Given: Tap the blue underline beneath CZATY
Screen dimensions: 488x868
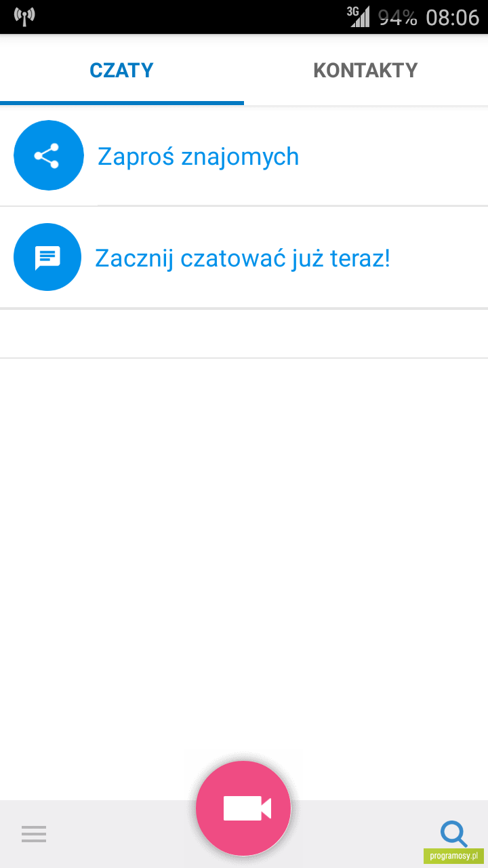Looking at the screenshot, I should coord(122,103).
